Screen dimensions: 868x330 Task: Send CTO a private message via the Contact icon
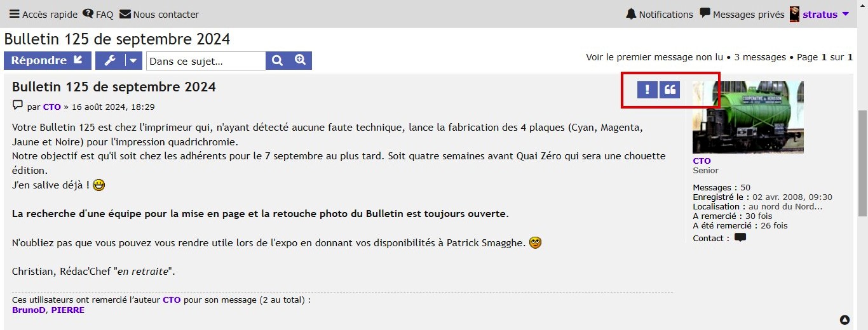click(x=740, y=238)
